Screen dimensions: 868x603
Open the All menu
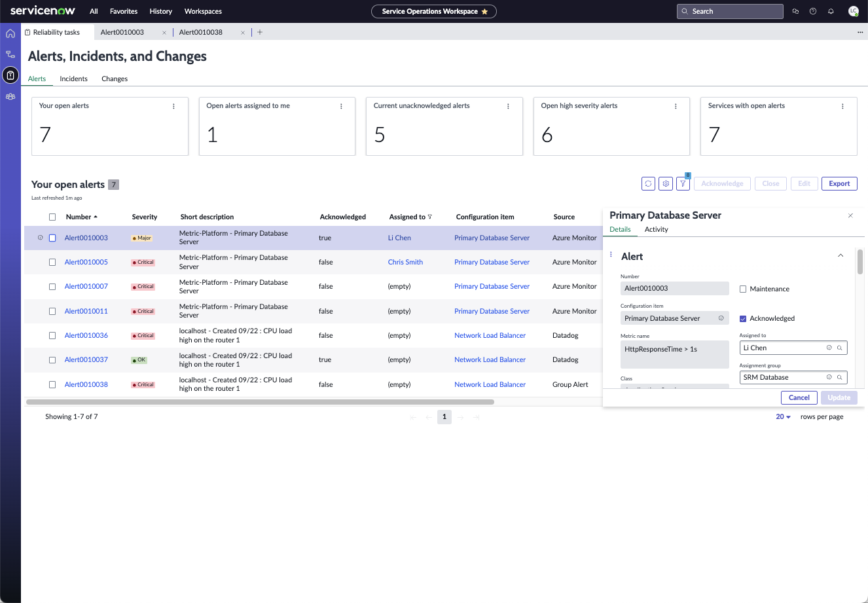point(94,11)
